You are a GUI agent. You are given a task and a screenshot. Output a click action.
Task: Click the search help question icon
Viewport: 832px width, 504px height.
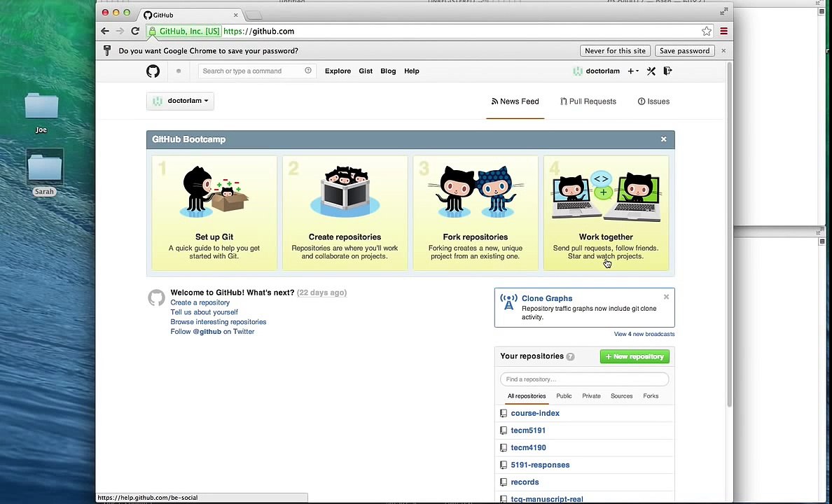pos(307,71)
